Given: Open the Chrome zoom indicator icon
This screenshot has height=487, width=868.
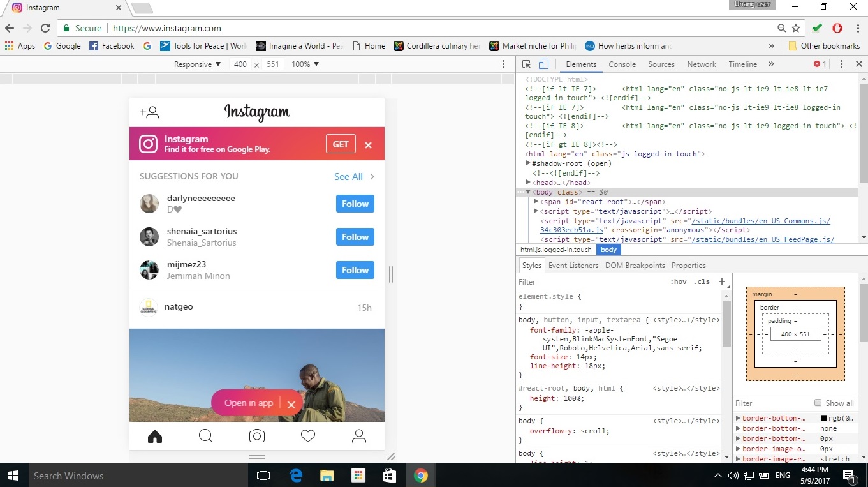Looking at the screenshot, I should click(781, 28).
